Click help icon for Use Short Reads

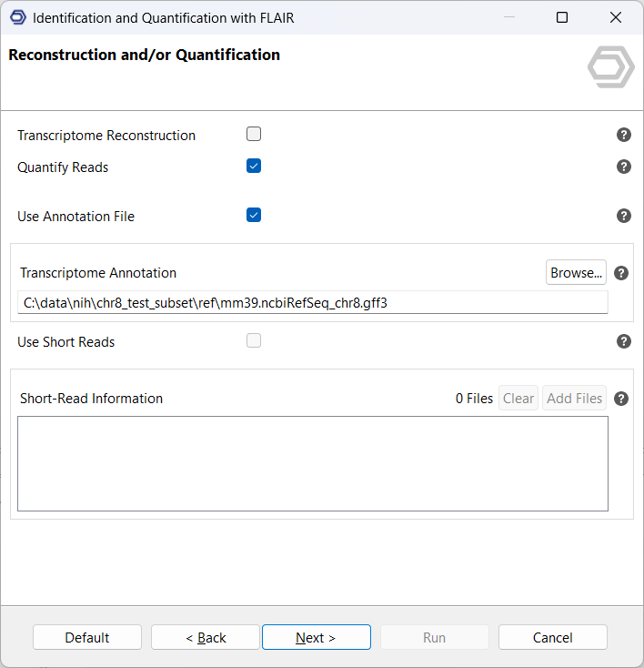[624, 341]
